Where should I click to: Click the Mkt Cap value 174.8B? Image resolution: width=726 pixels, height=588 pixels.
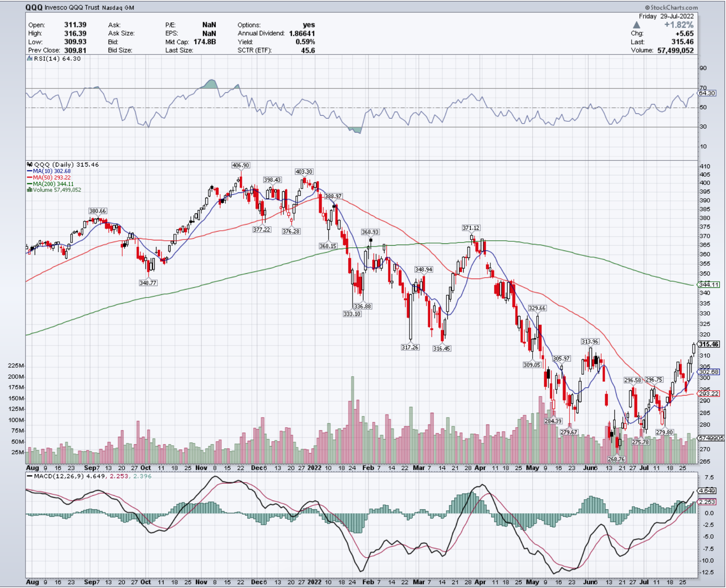coord(204,42)
